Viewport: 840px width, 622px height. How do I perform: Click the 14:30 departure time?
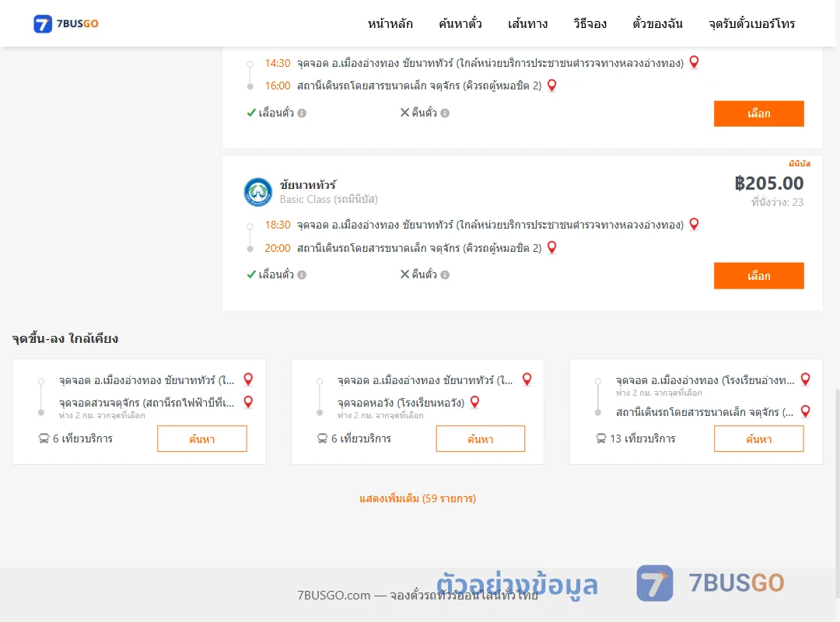click(x=278, y=63)
